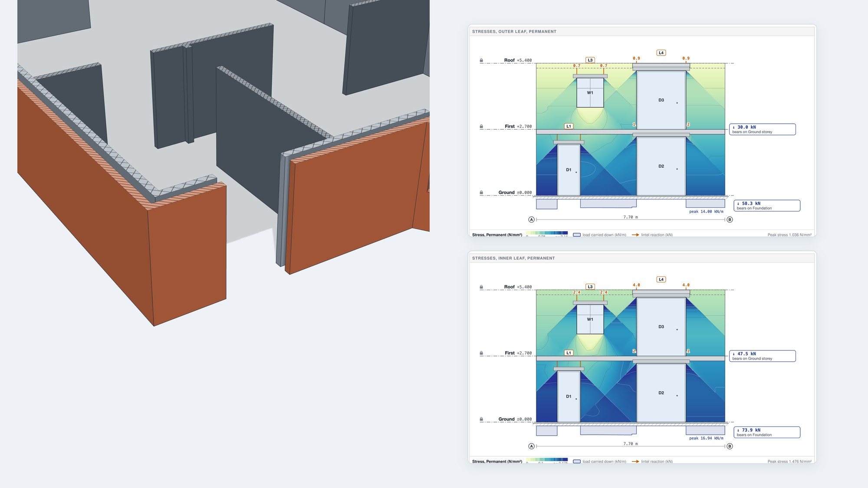Click the 58.3 kN bears on Foundation box
868x488 pixels.
(x=766, y=206)
